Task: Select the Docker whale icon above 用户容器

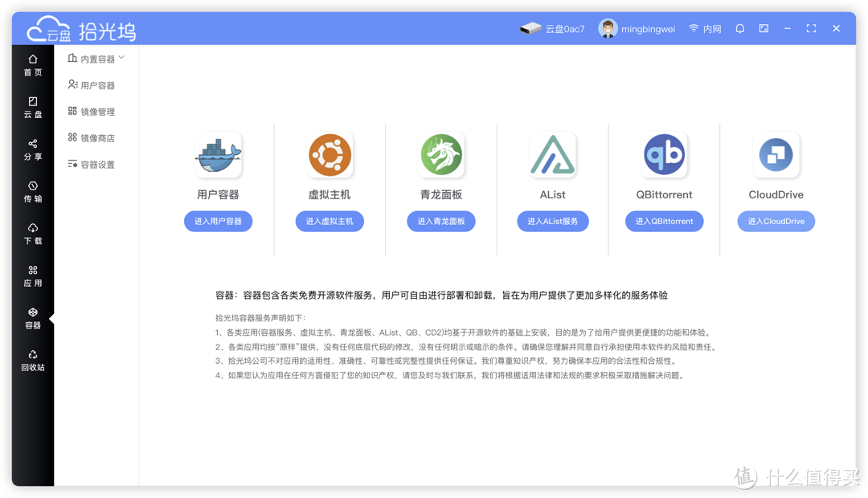Action: tap(218, 154)
